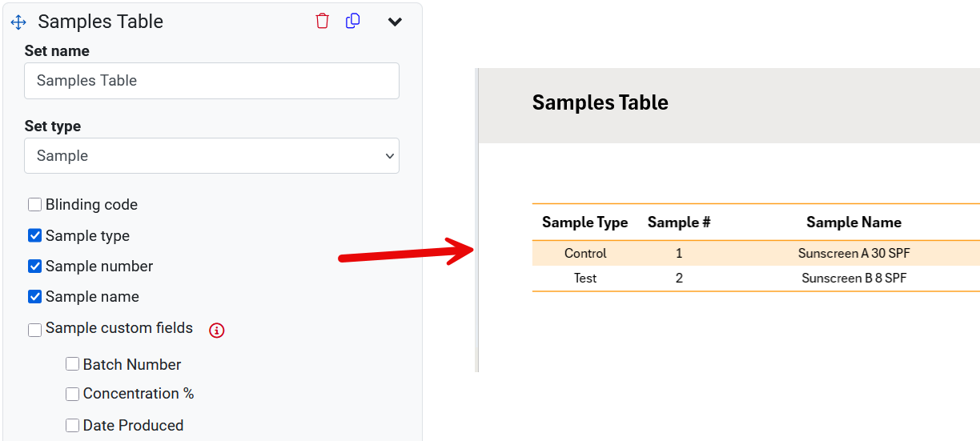Select the Sunscreen A 30 SPF row
980x441 pixels.
853,253
